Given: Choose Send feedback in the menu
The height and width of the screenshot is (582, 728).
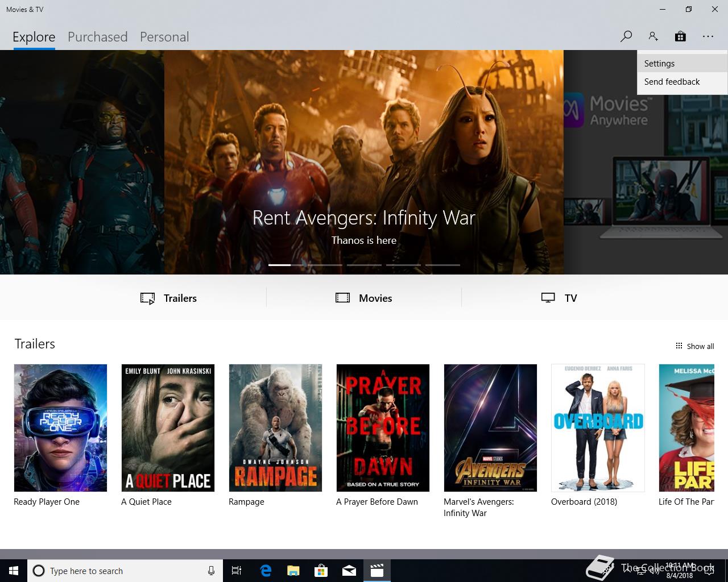Looking at the screenshot, I should pyautogui.click(x=682, y=82).
